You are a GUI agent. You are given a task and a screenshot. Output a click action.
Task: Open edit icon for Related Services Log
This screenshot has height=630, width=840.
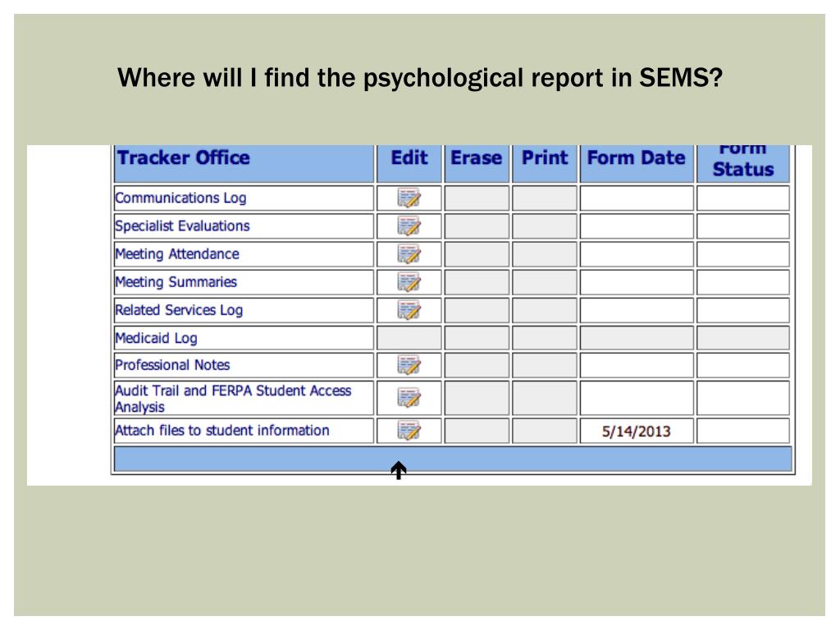[x=409, y=309]
